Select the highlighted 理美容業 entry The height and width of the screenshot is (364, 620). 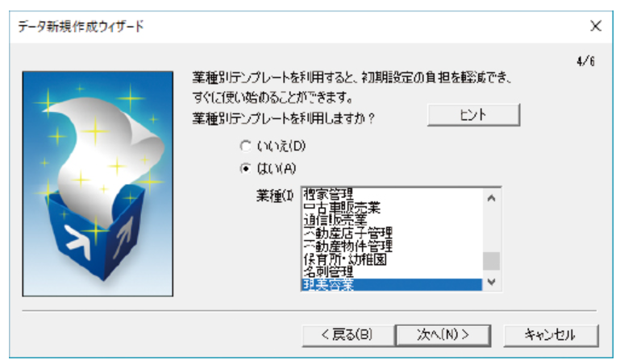(x=392, y=284)
